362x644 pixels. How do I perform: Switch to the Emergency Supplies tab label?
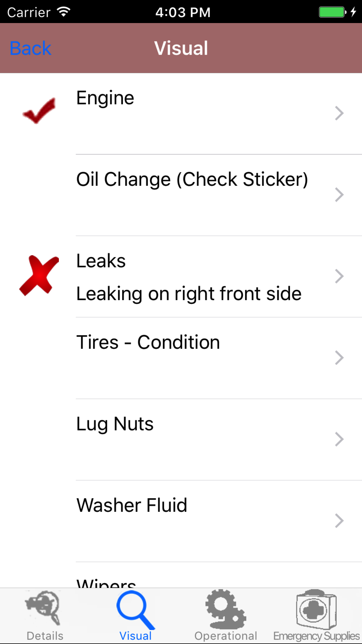pyautogui.click(x=316, y=636)
